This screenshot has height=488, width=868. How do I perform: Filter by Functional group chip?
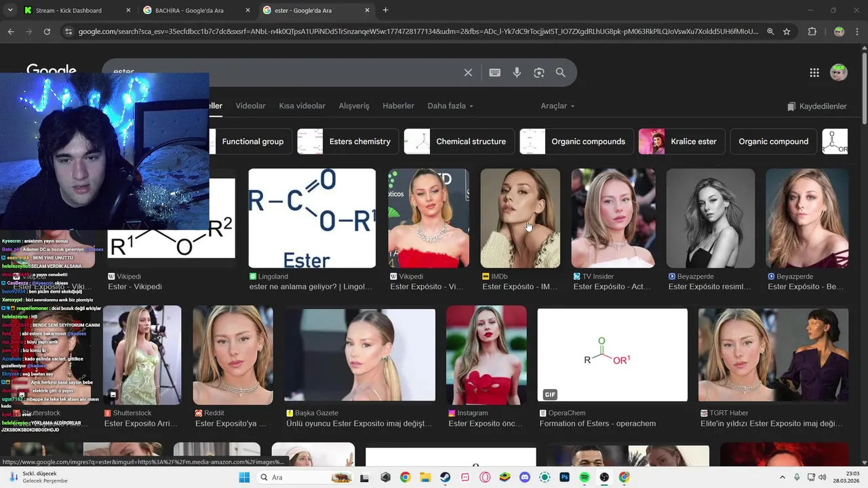(x=250, y=142)
